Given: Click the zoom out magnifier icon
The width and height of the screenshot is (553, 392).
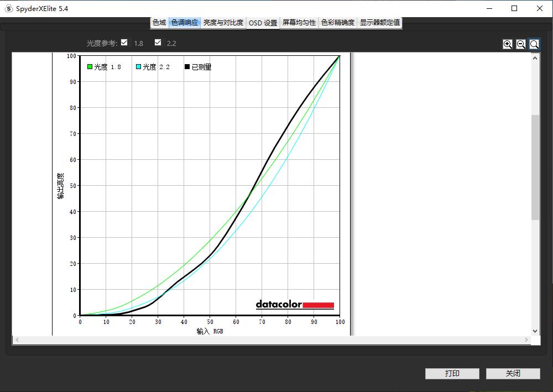Looking at the screenshot, I should (x=521, y=44).
